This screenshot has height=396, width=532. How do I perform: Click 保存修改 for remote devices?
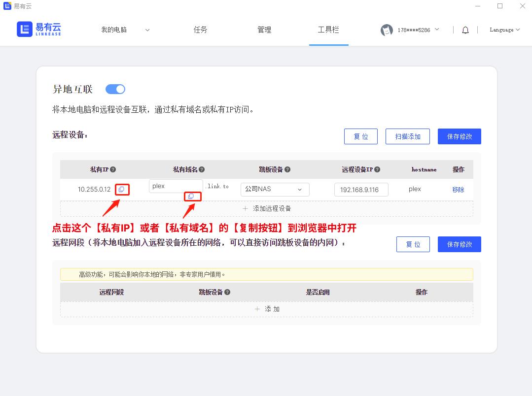(460, 136)
